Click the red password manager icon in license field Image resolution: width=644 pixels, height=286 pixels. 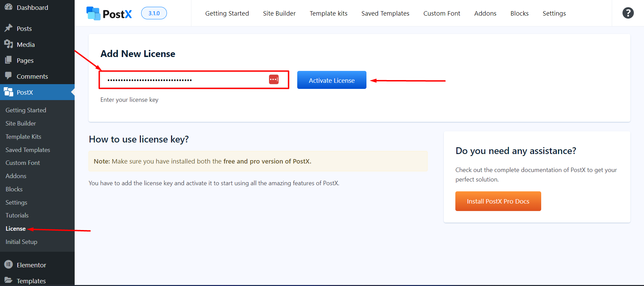274,79
